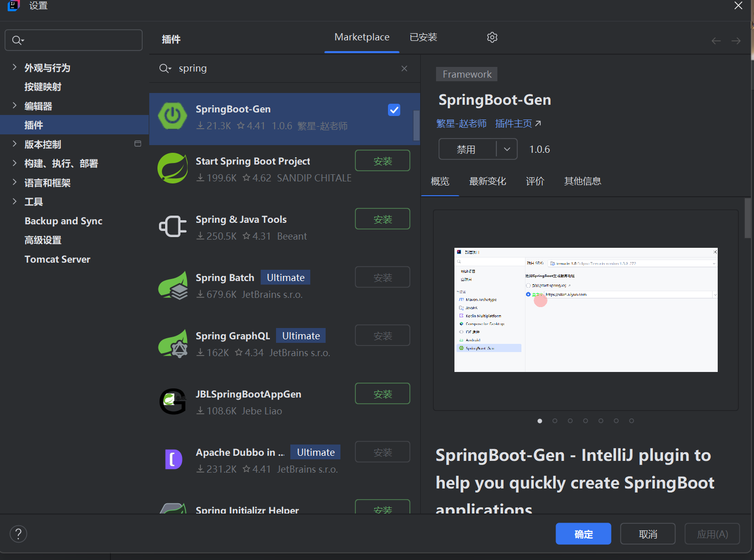Show the fourth screenshot carousel dot

pos(586,421)
